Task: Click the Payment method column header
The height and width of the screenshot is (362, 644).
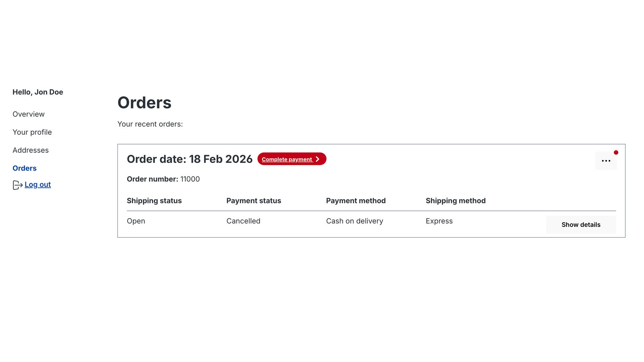Action: point(356,201)
